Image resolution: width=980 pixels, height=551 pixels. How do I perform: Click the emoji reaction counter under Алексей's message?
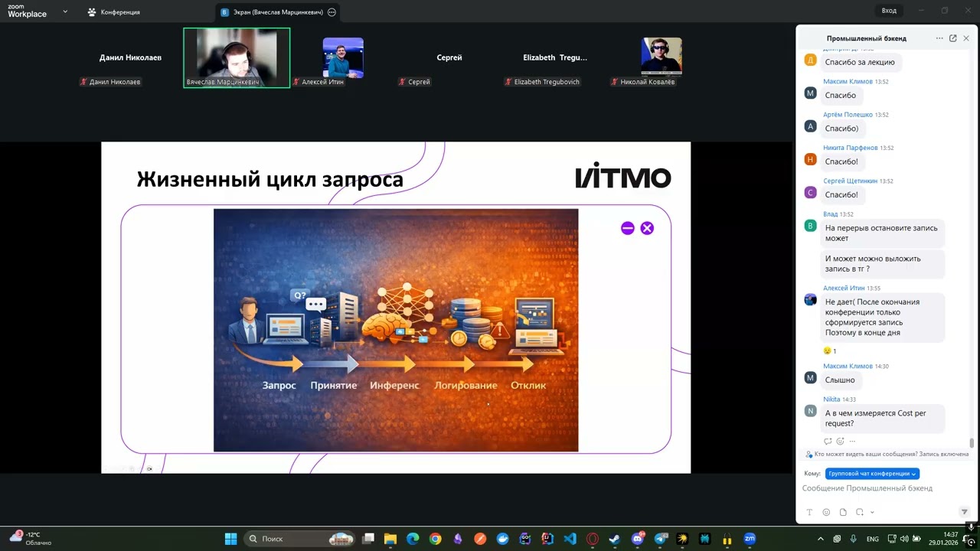(830, 351)
